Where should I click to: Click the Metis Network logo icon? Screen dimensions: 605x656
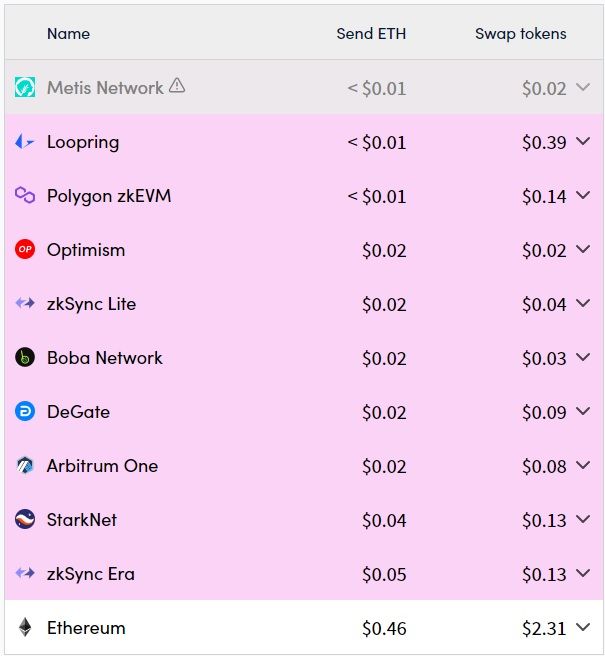(x=25, y=88)
